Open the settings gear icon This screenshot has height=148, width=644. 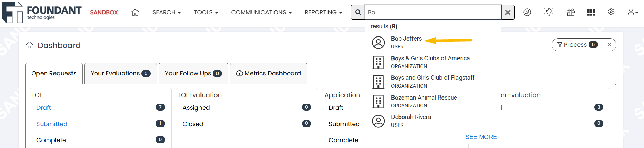[611, 12]
